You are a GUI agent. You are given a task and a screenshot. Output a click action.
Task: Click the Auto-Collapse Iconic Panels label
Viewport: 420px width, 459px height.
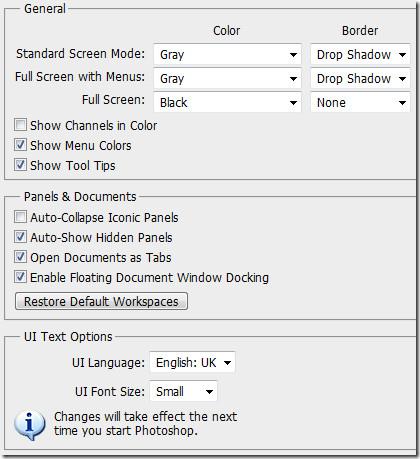pos(104,218)
